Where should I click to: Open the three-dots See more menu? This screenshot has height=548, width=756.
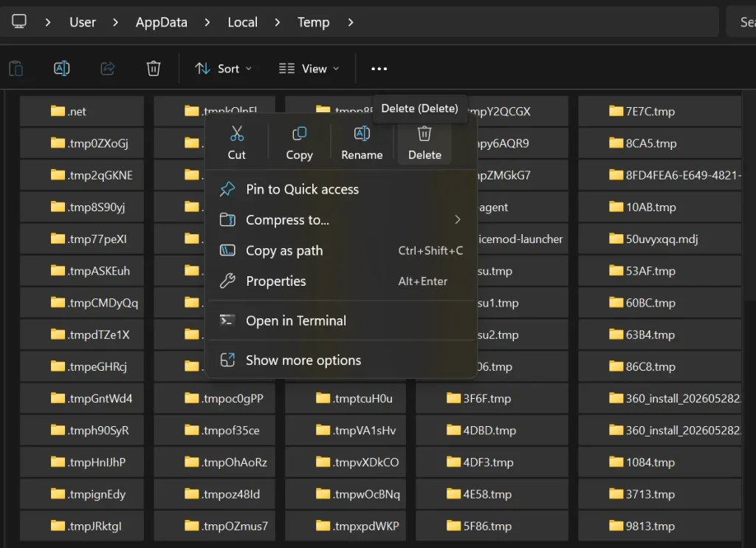click(x=379, y=69)
